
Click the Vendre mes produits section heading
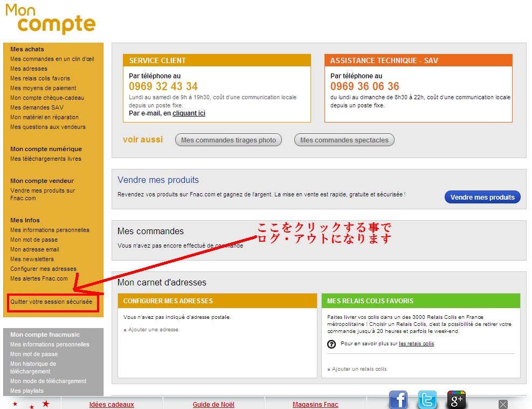158,180
